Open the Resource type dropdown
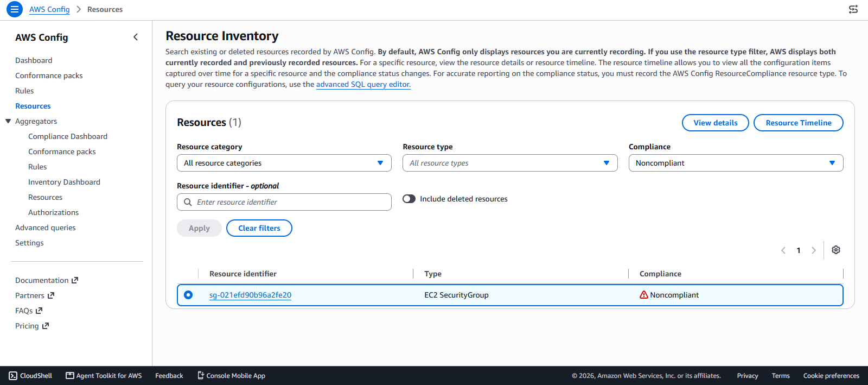Image resolution: width=868 pixels, height=385 pixels. 510,163
